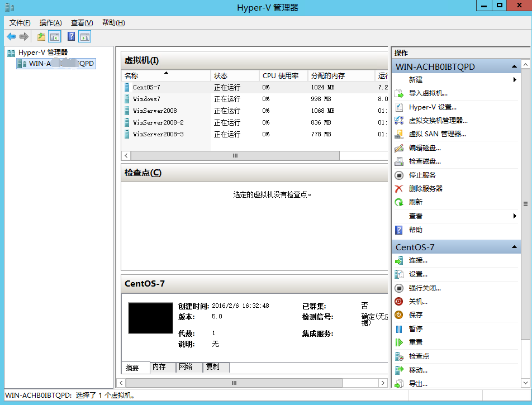The image size is (532, 405).
Task: Click the 1024 MB memory cell
Action: pos(322,87)
